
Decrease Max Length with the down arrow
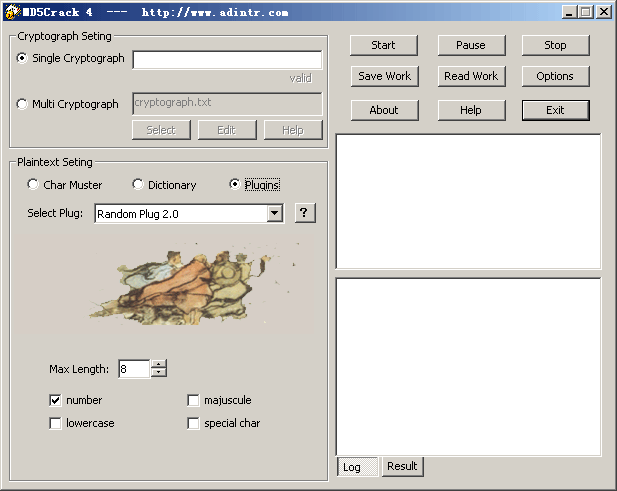pyautogui.click(x=159, y=373)
